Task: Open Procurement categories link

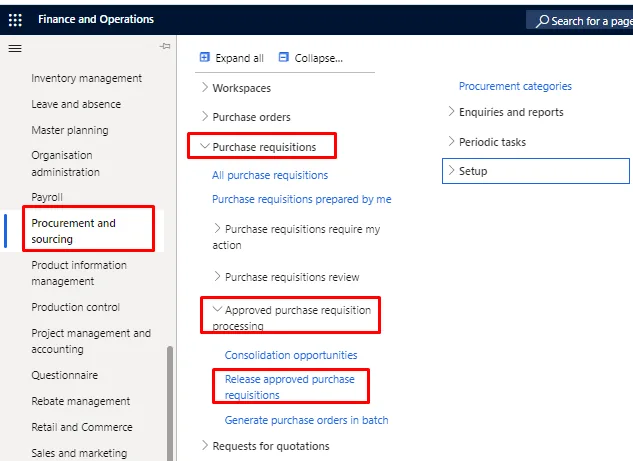Action: click(515, 86)
